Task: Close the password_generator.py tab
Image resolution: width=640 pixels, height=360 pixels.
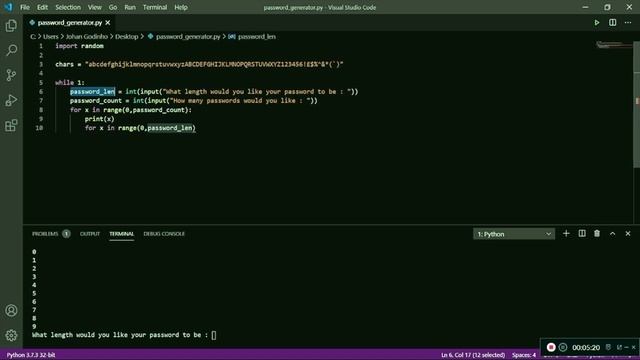Action: click(x=108, y=23)
